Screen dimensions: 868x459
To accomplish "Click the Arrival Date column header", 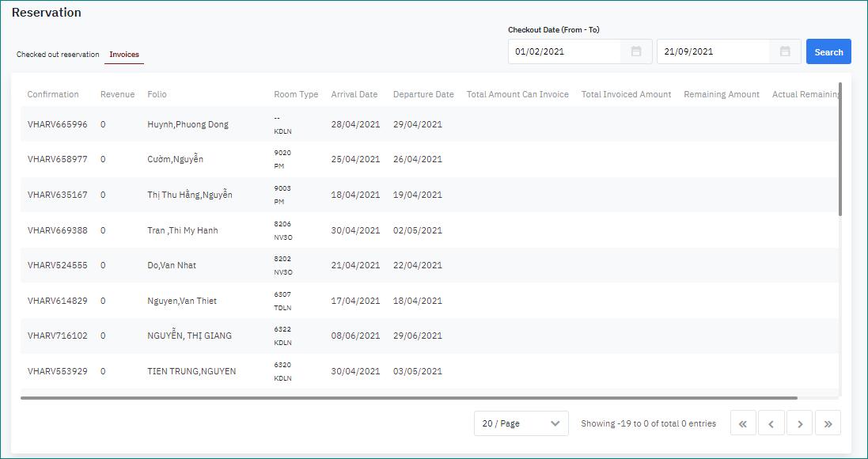I will pyautogui.click(x=354, y=94).
